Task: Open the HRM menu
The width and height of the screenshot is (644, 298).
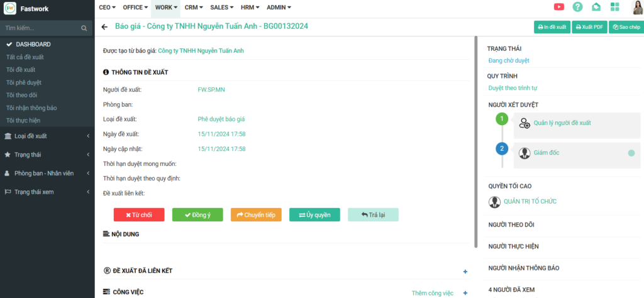Action: coord(250,7)
